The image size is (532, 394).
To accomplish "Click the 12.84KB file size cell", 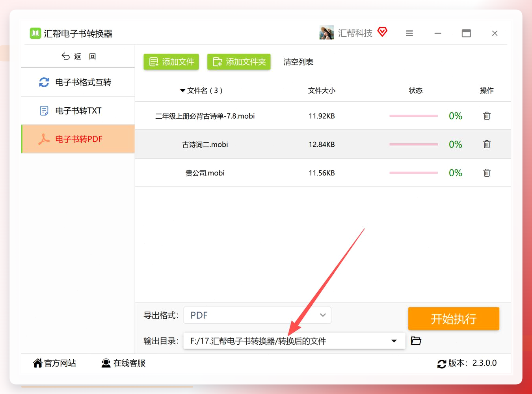I will click(x=322, y=144).
